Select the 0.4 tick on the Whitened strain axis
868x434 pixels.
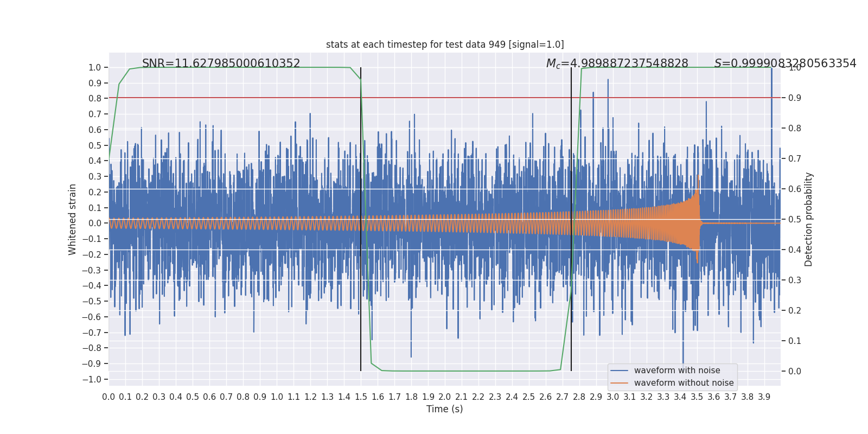pos(95,161)
